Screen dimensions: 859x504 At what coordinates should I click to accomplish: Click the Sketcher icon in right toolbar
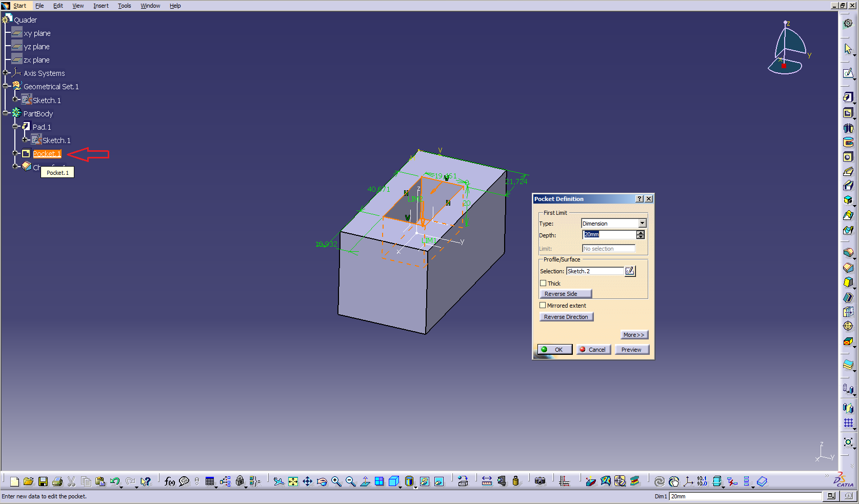click(848, 73)
